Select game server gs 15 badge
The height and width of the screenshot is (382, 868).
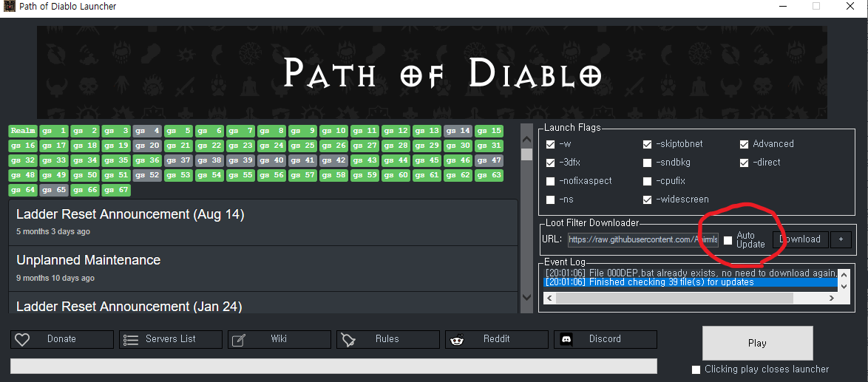pos(489,131)
